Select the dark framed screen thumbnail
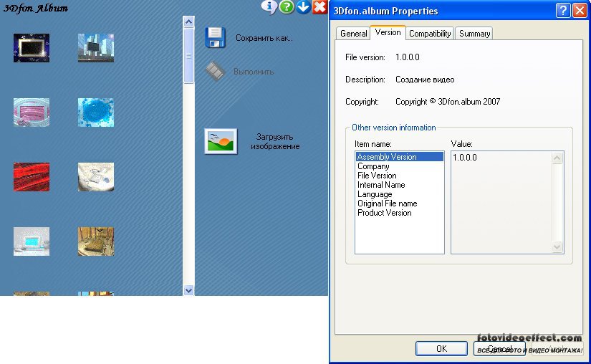 tap(32, 48)
